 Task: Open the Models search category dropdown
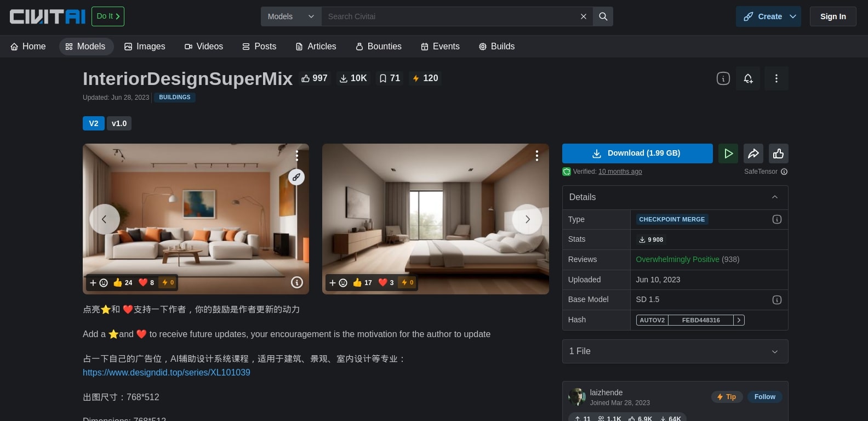pos(291,16)
